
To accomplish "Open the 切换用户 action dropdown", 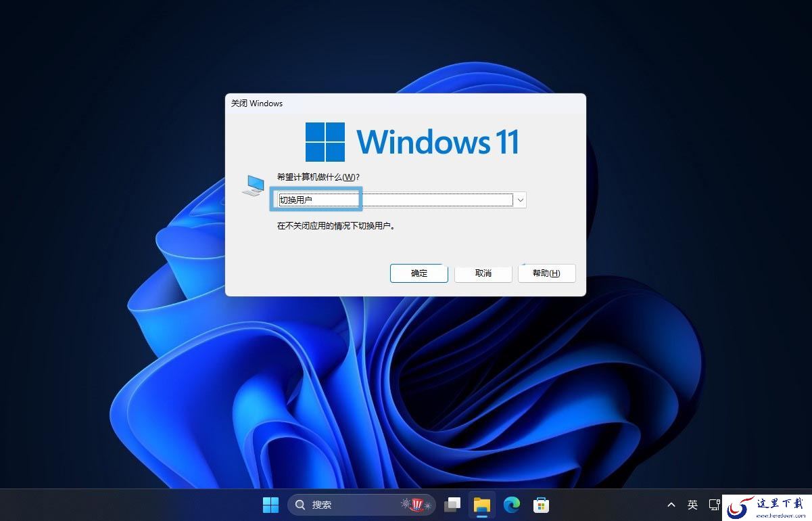I will pos(402,200).
